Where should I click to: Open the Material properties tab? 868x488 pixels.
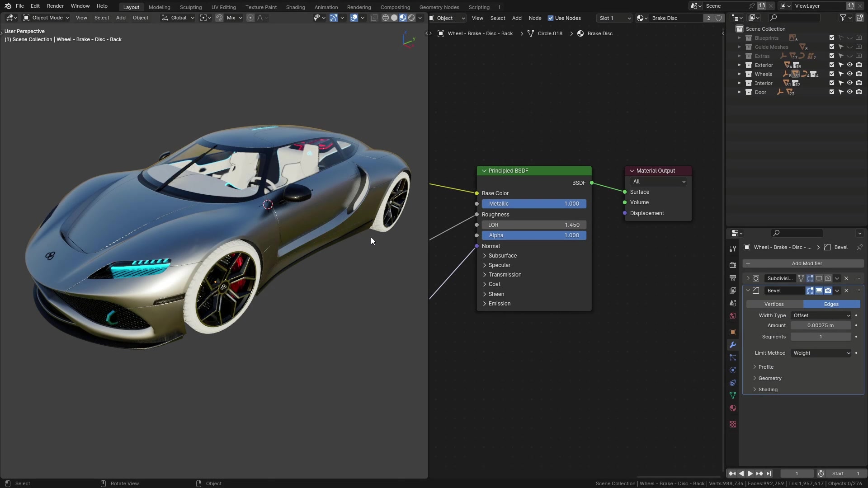(x=733, y=408)
